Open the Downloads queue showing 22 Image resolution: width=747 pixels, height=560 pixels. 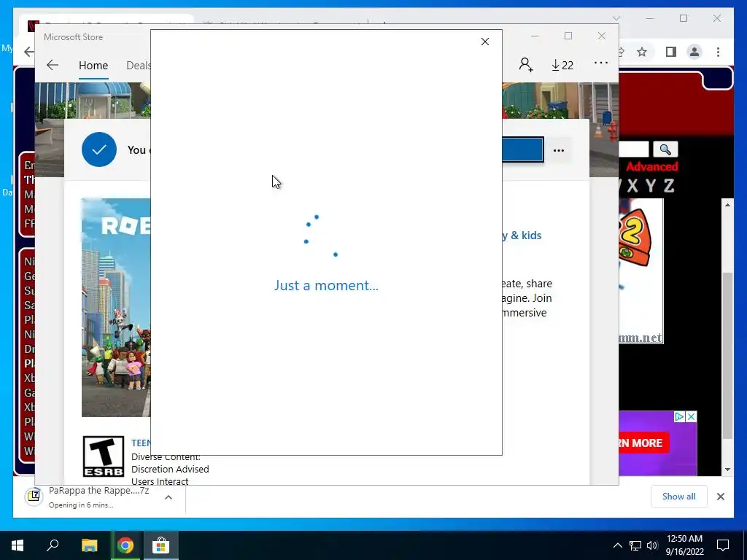pos(562,65)
